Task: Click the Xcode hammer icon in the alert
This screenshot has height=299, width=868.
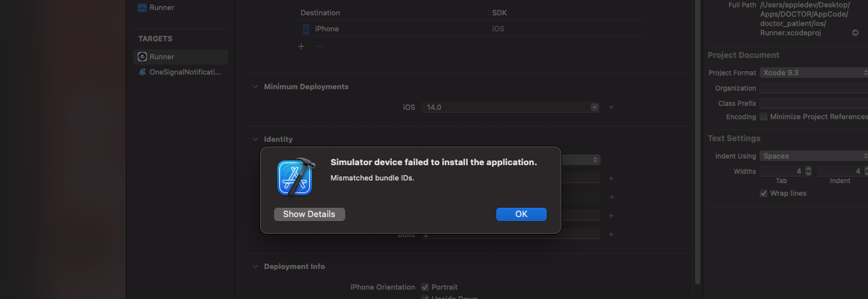Action: 296,178
